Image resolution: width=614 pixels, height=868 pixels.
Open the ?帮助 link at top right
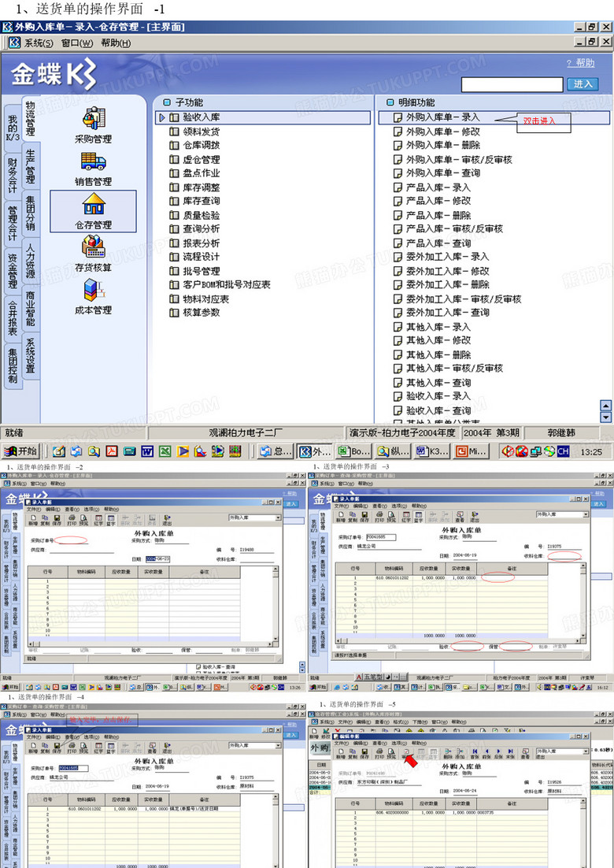coord(580,63)
